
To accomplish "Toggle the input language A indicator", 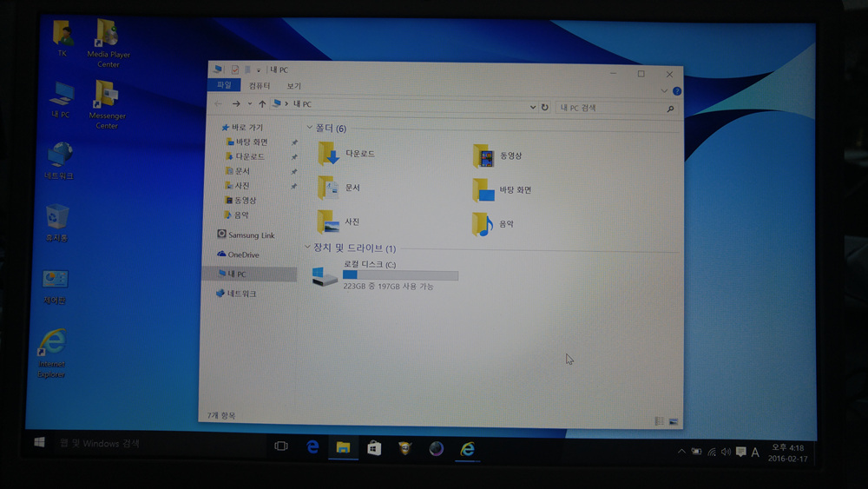I will pos(755,453).
